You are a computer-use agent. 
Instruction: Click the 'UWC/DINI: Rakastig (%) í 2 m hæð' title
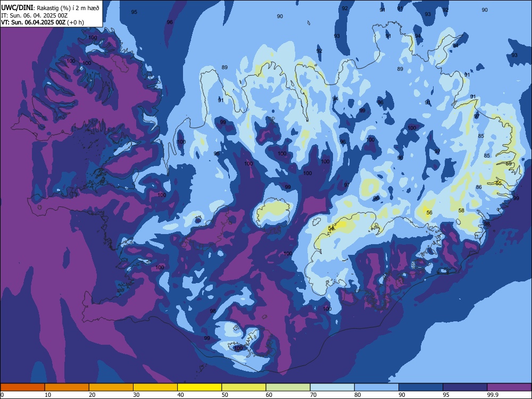[50, 8]
